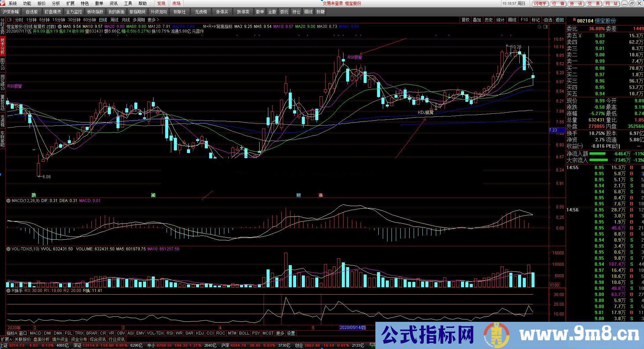Select the RSI indicator tab
Screen dimensions: 644x349
tap(170, 333)
